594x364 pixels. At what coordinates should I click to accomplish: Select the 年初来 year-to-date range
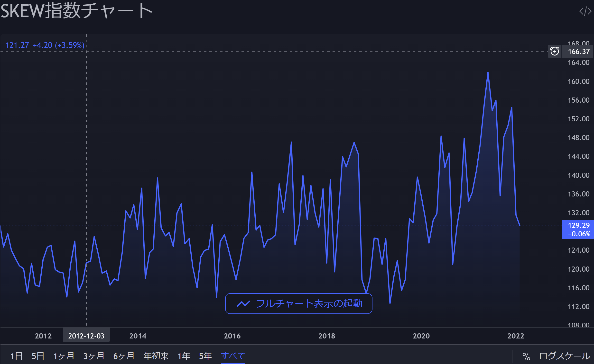(x=156, y=356)
